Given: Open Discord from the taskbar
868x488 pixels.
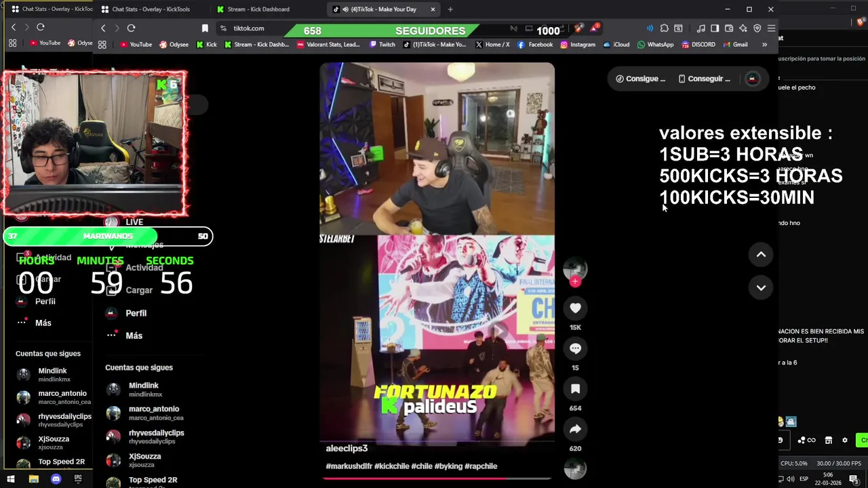Looking at the screenshot, I should (x=56, y=479).
